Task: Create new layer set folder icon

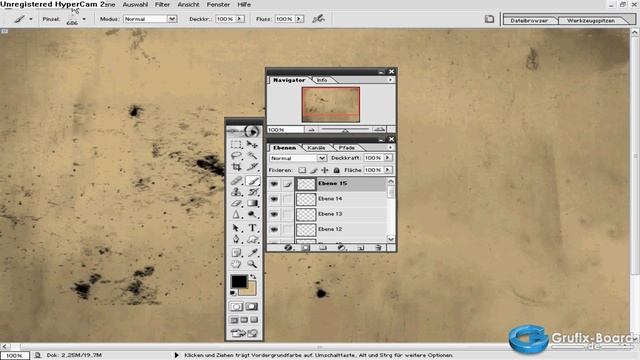Action: pyautogui.click(x=323, y=248)
